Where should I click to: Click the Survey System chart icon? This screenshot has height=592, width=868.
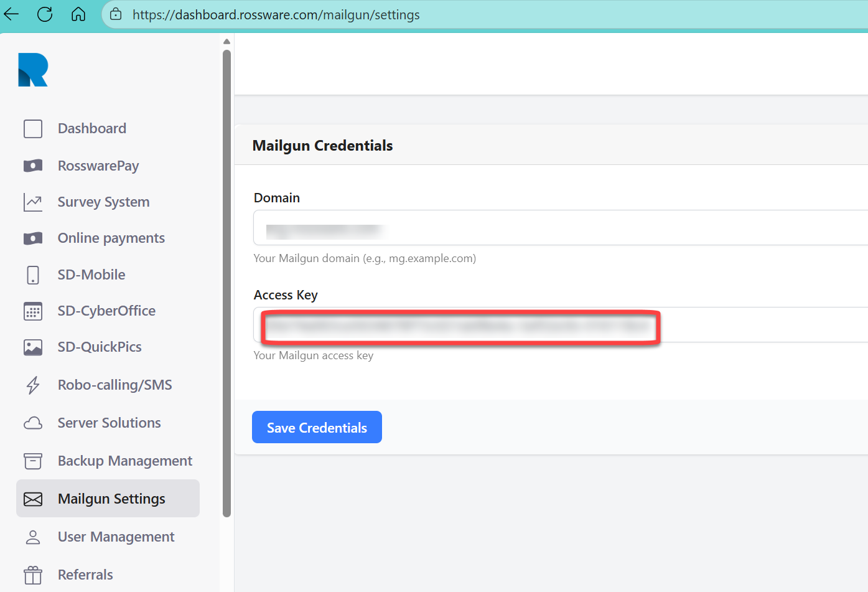coord(33,202)
